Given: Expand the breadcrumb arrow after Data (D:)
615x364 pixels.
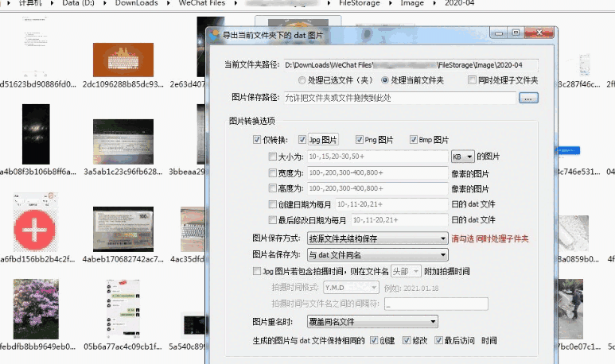Looking at the screenshot, I should 105,3.
